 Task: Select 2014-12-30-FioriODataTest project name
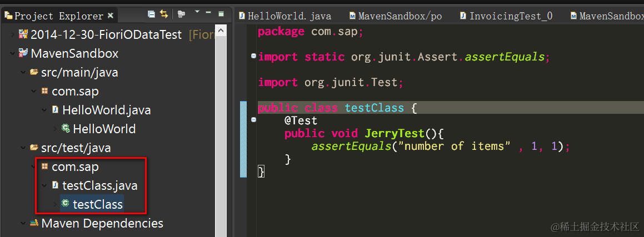tap(106, 35)
